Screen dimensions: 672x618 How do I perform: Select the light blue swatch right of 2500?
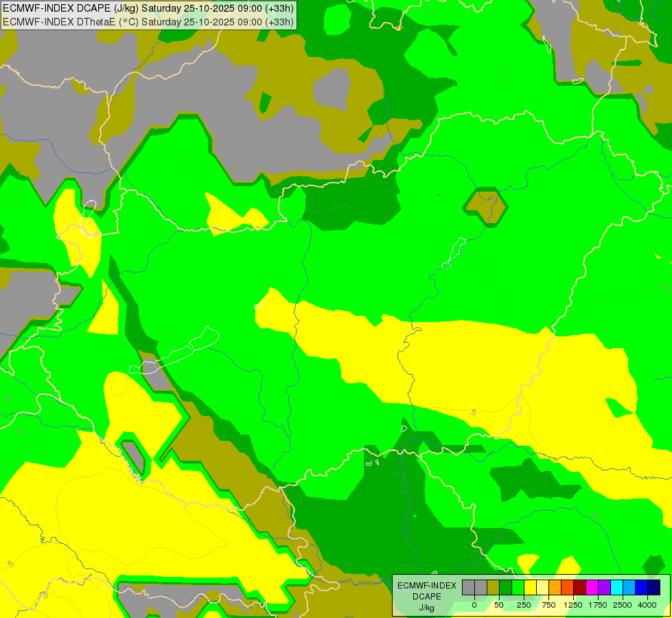(x=629, y=587)
